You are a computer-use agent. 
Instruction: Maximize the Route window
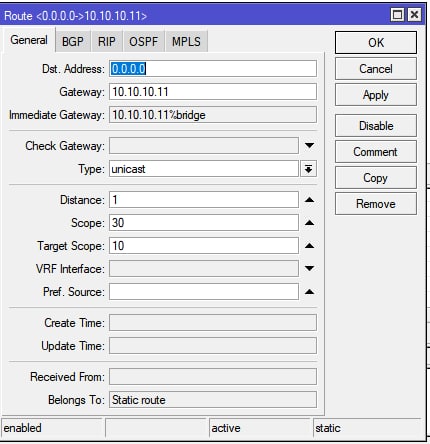click(397, 15)
